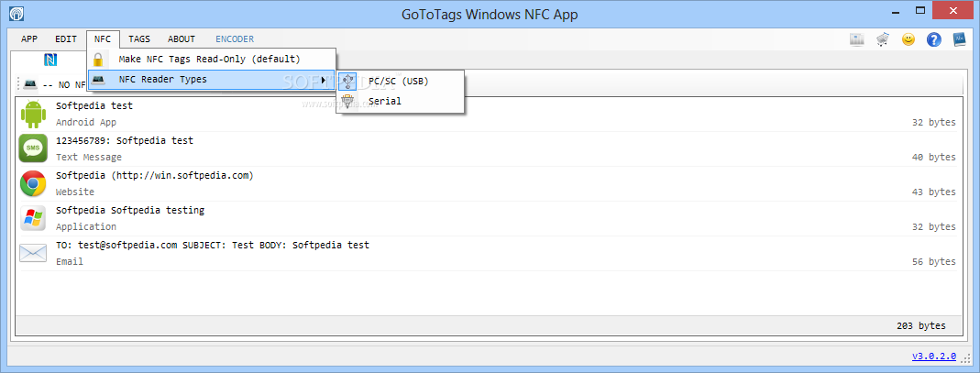Click the 'Text Message' type label
Viewport: 980px width, 373px height.
pyautogui.click(x=89, y=157)
